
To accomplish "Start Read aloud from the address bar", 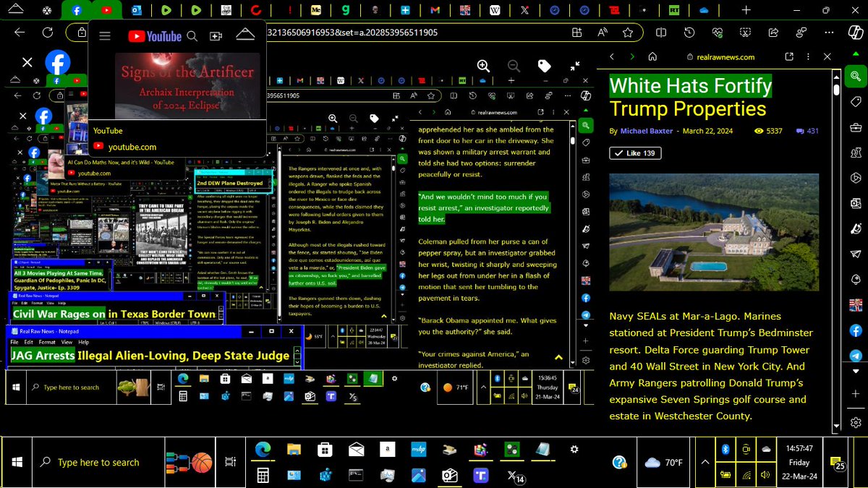I will pos(603,33).
